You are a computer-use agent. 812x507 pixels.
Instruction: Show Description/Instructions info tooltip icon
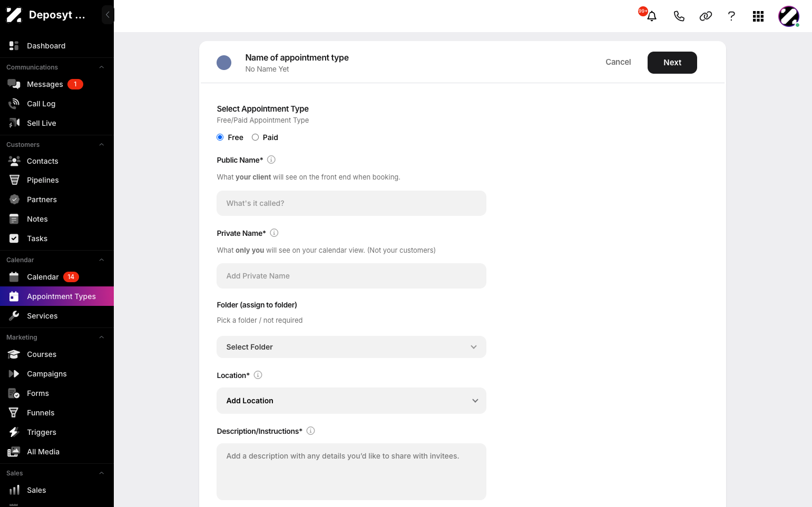[311, 431]
